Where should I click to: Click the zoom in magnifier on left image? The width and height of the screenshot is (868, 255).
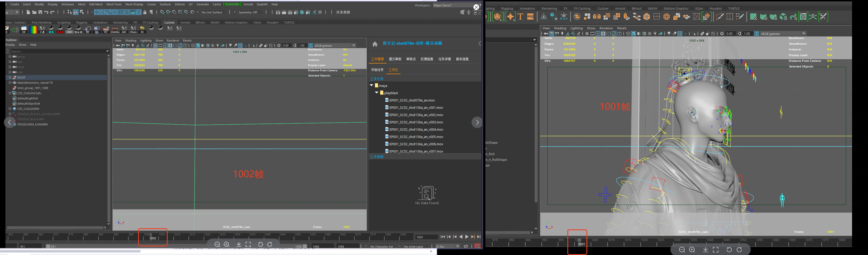(226, 244)
